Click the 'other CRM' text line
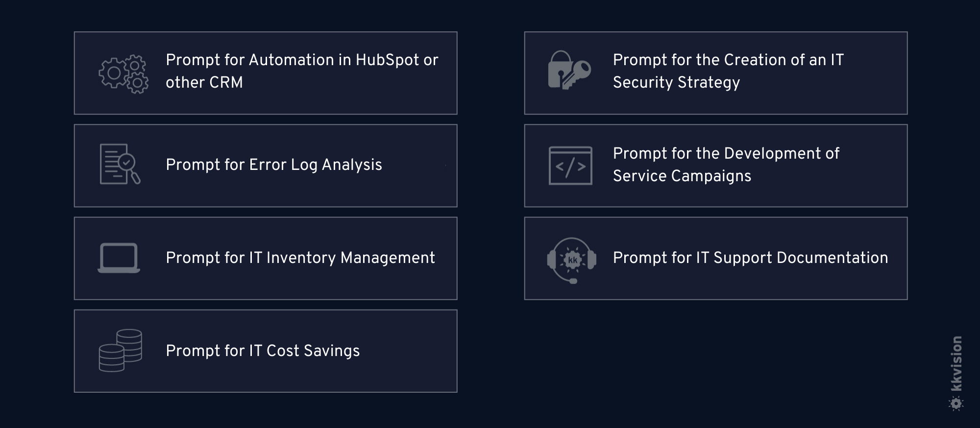The height and width of the screenshot is (428, 980). tap(204, 82)
